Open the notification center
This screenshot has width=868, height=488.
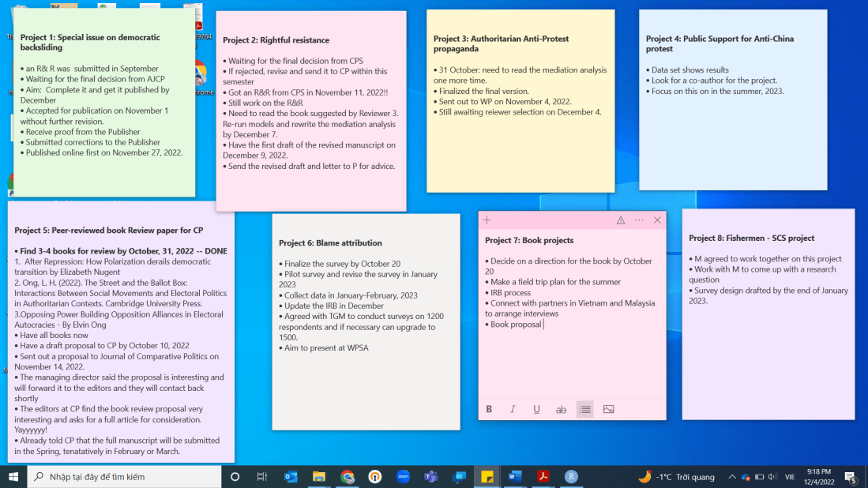point(851,477)
